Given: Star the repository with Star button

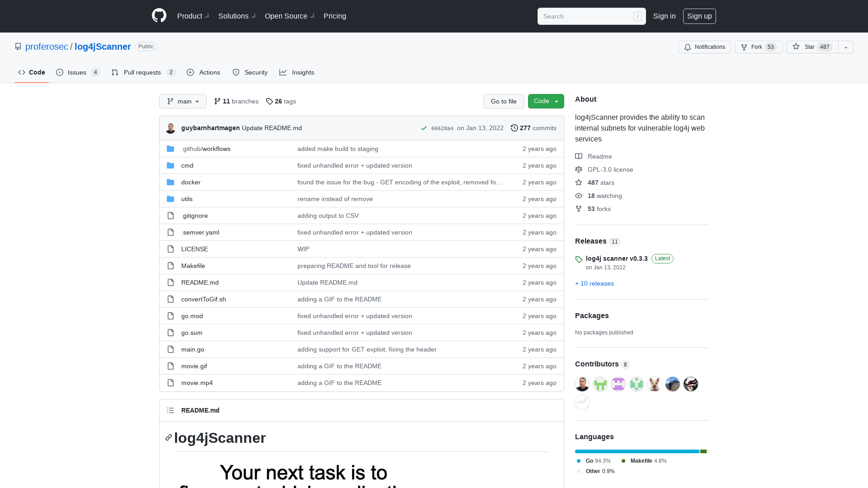Looking at the screenshot, I should (x=812, y=47).
